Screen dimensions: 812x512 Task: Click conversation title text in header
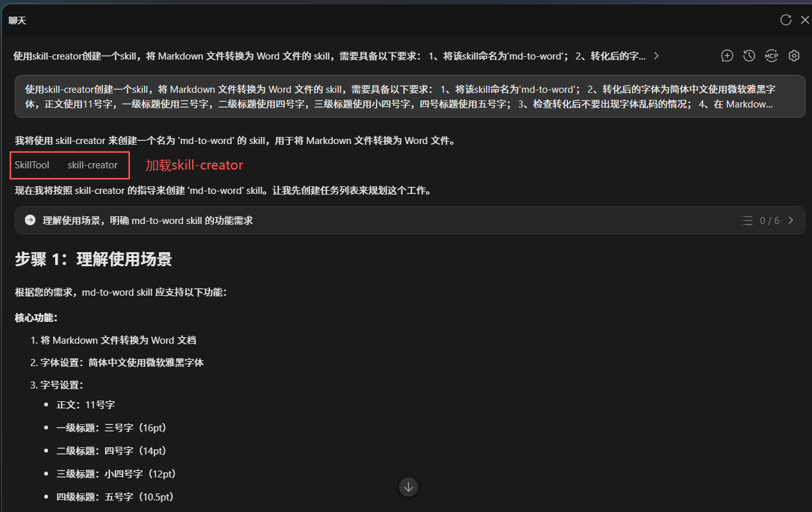click(x=330, y=56)
